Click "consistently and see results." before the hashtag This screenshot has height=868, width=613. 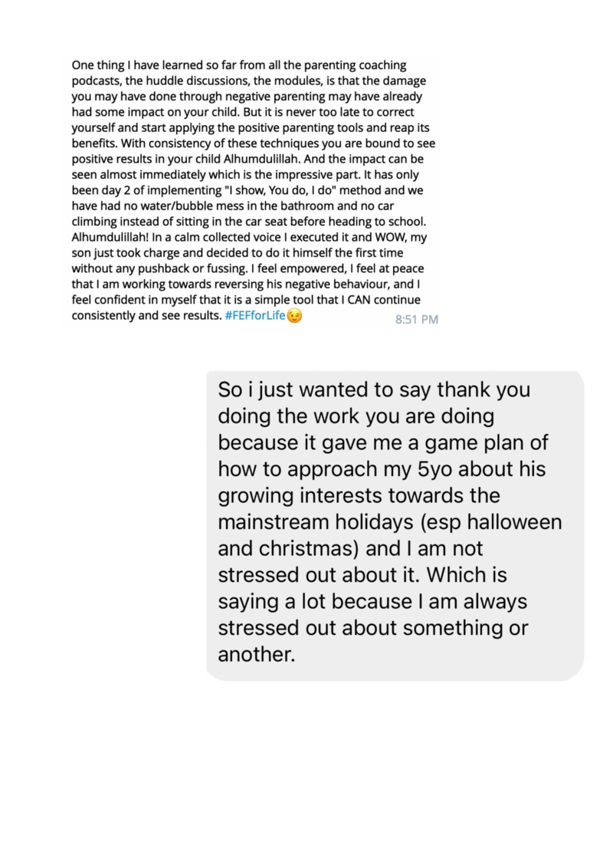(146, 316)
